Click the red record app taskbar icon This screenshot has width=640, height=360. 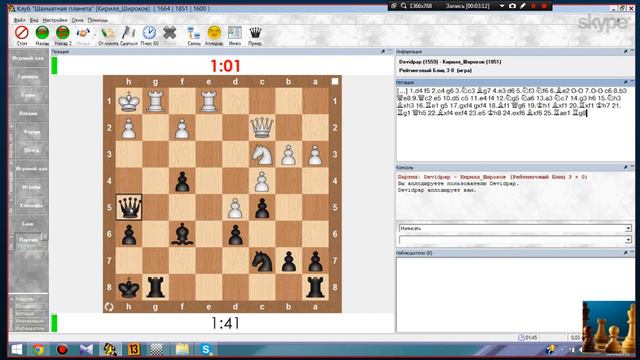tap(62, 349)
